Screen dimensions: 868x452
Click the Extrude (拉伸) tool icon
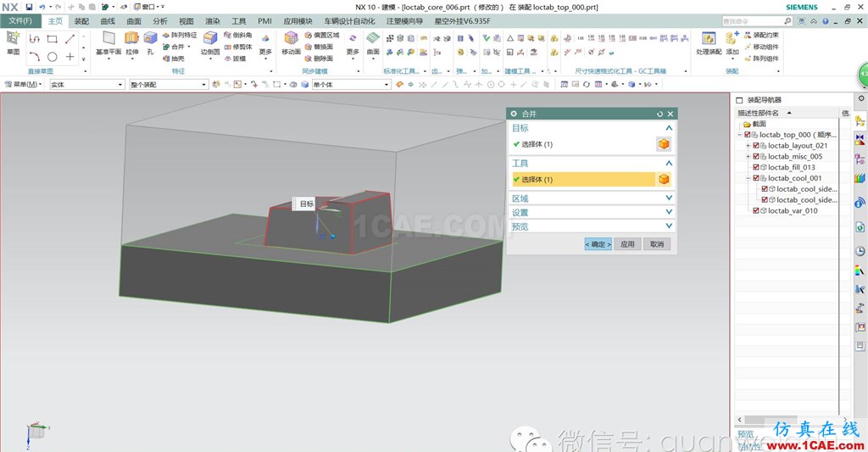click(x=131, y=39)
